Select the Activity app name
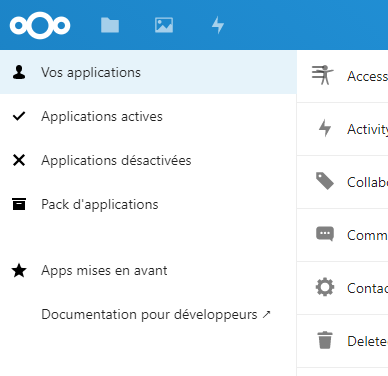The height and width of the screenshot is (376, 388). coord(367,129)
